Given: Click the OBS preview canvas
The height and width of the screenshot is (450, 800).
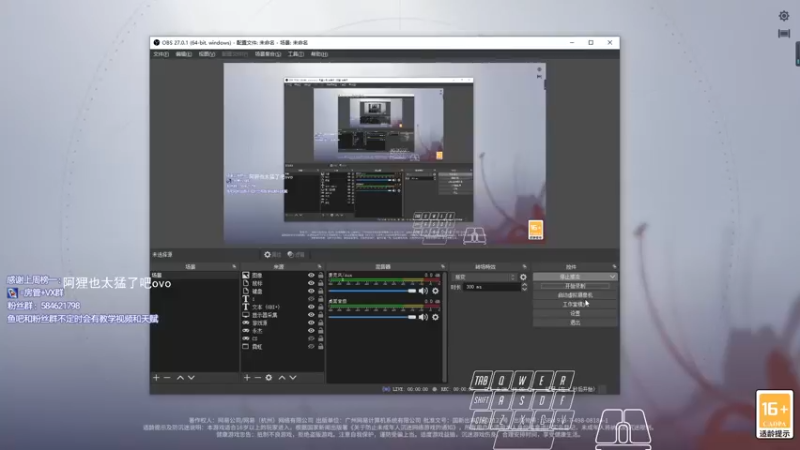Looking at the screenshot, I should [x=384, y=154].
